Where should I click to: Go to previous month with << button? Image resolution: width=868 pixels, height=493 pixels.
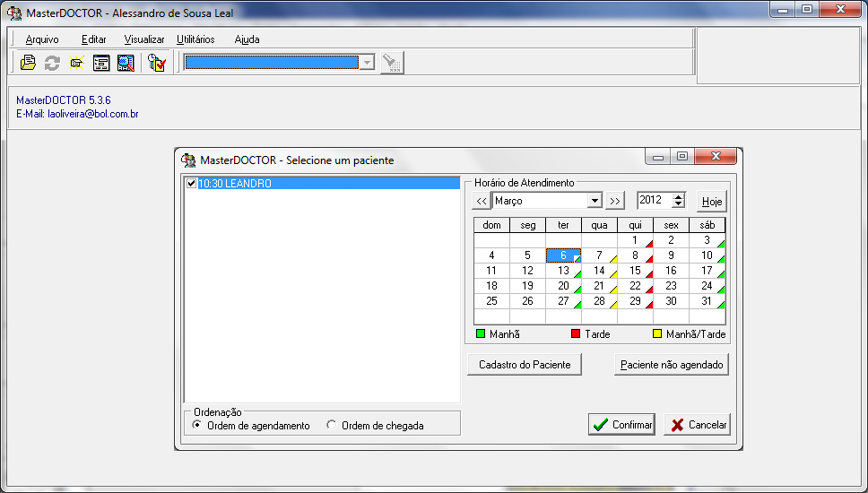[481, 201]
